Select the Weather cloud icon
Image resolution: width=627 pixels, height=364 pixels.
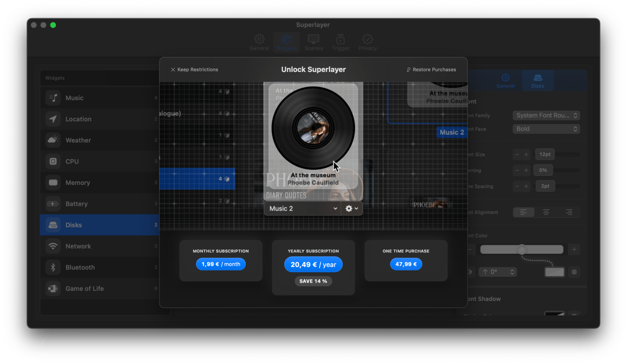(53, 140)
